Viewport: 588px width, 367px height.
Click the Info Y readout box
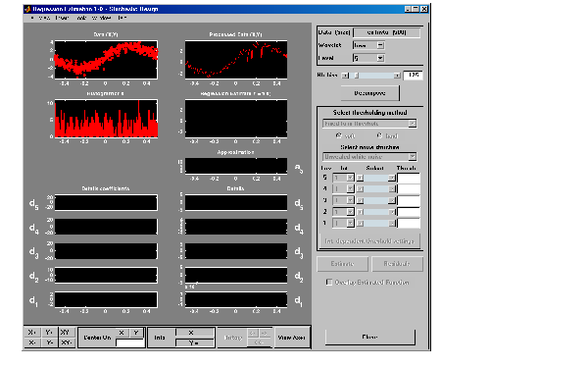tap(195, 342)
